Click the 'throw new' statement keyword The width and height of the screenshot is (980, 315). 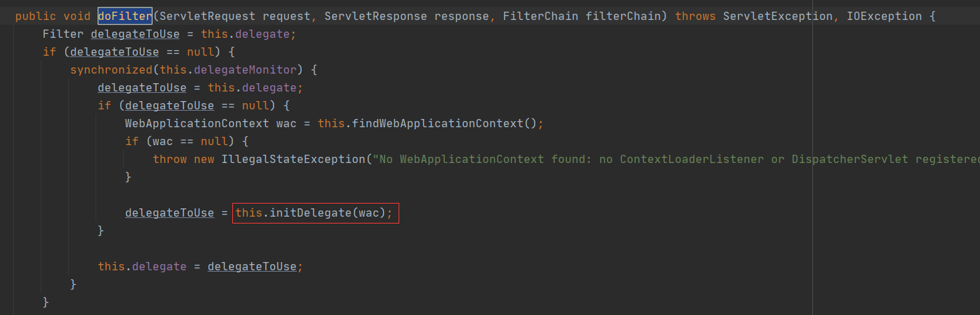coord(183,159)
